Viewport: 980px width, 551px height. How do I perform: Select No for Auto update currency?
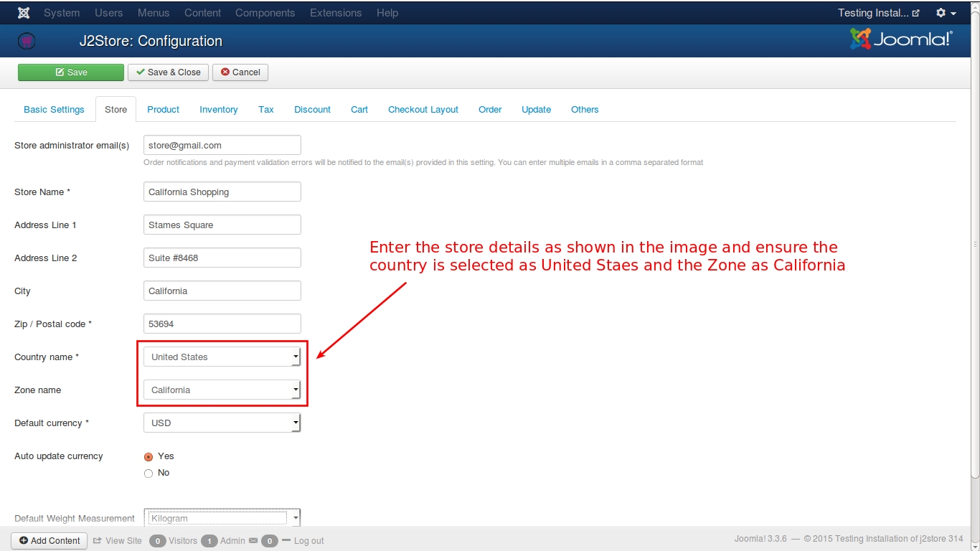point(149,474)
